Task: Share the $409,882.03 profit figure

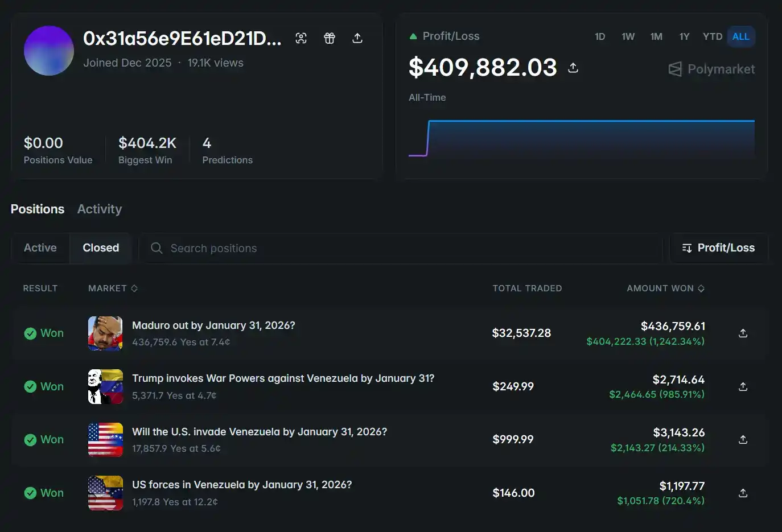Action: 573,68
